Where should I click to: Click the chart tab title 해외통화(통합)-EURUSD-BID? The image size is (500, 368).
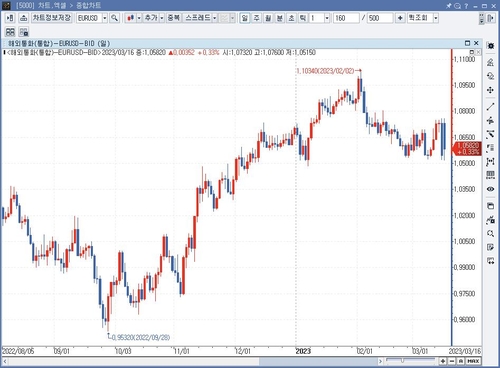coord(59,43)
